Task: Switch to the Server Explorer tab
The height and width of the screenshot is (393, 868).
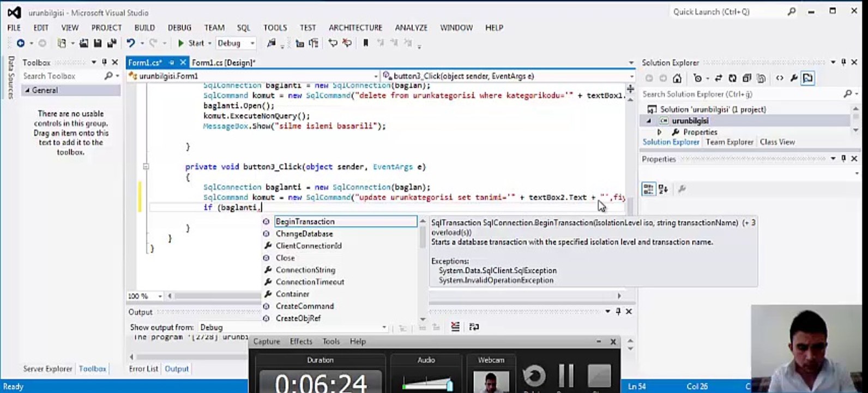Action: [x=47, y=369]
